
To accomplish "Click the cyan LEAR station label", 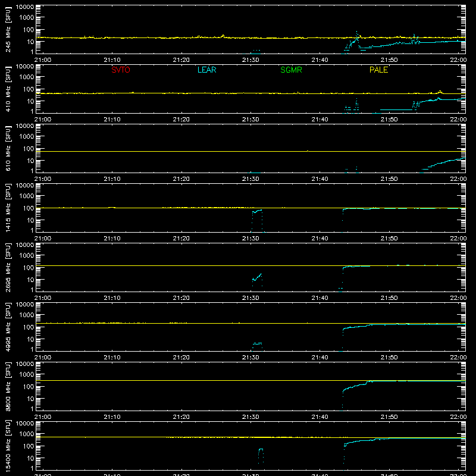I will coord(206,70).
